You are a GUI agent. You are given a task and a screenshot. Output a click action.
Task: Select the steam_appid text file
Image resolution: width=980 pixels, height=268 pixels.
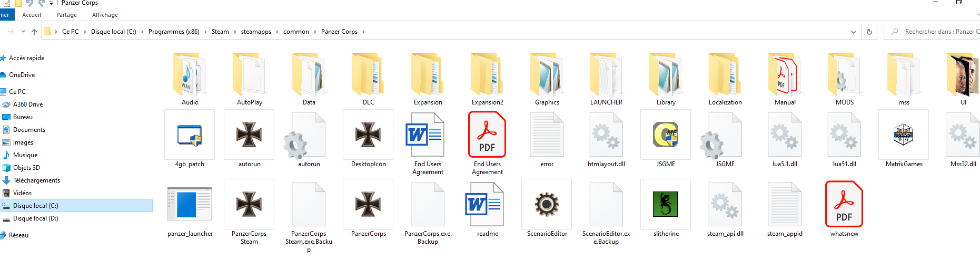(785, 209)
